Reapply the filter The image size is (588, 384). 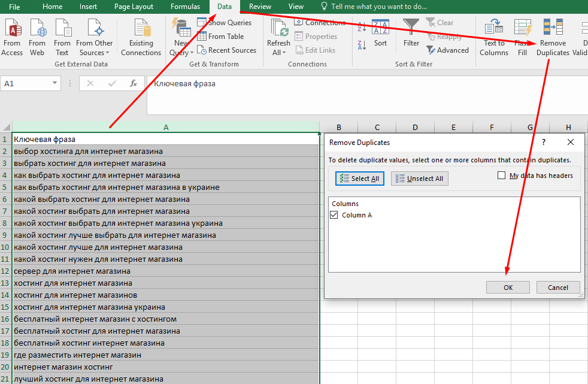coord(444,37)
